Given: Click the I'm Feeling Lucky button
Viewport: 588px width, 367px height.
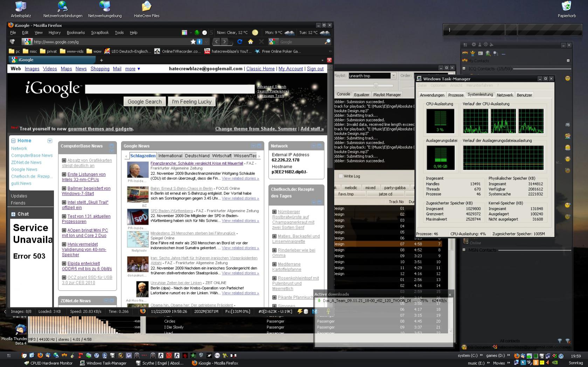Looking at the screenshot, I should coord(192,101).
